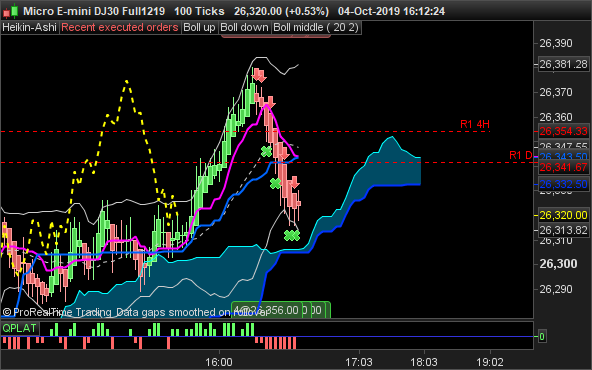Select the Recent executed orders label

120,28
